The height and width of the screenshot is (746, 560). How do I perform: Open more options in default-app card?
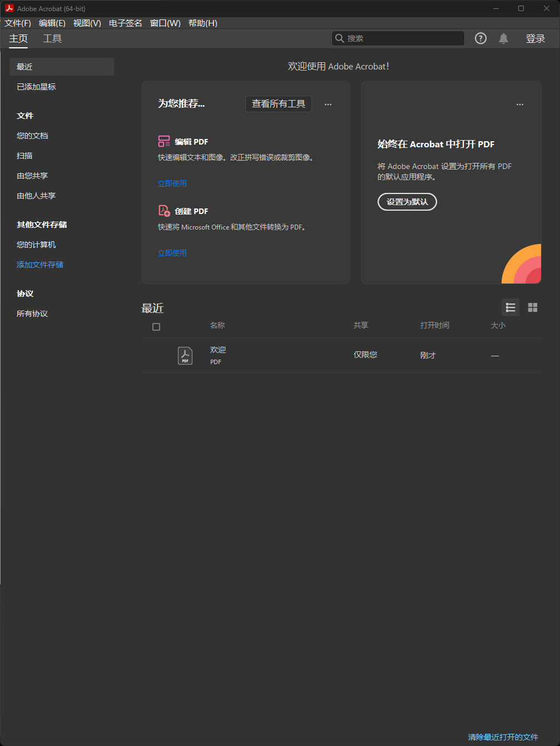pos(520,104)
